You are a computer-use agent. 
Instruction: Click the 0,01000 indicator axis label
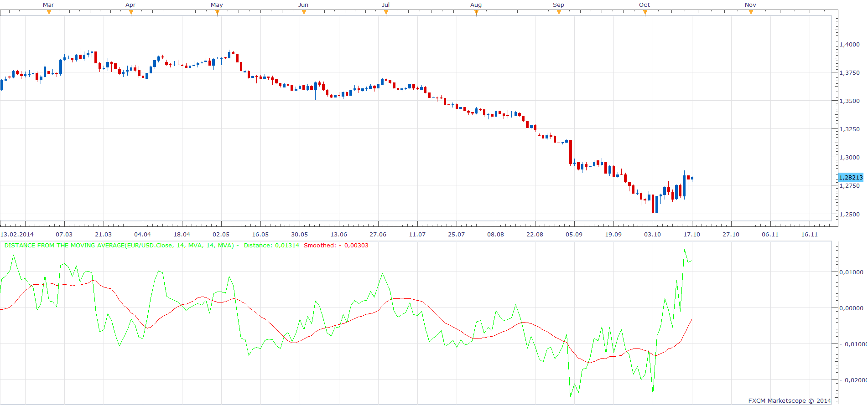coord(851,272)
